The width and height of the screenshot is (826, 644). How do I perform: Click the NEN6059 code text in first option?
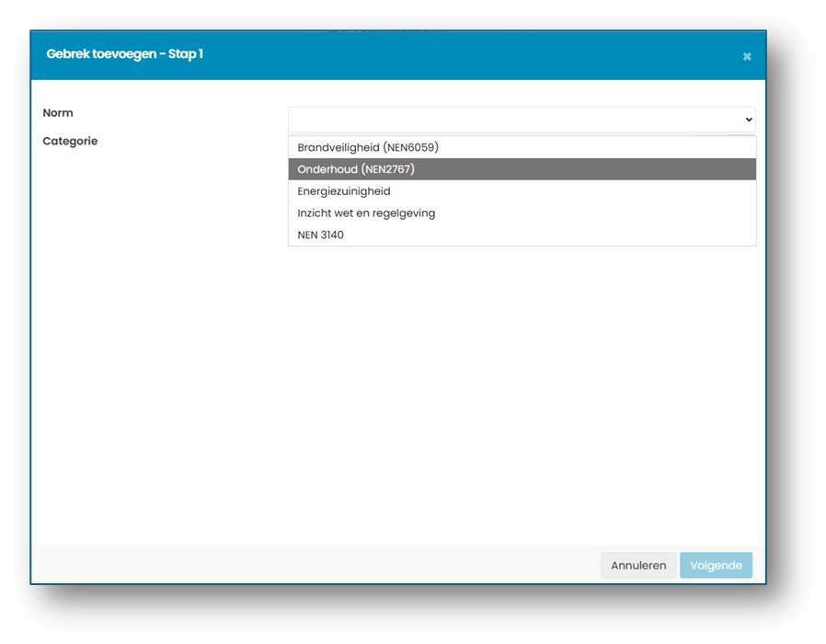pyautogui.click(x=412, y=147)
